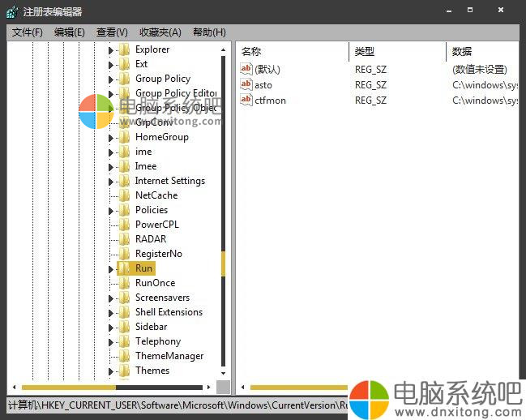Click the ime folder icon

(125, 152)
